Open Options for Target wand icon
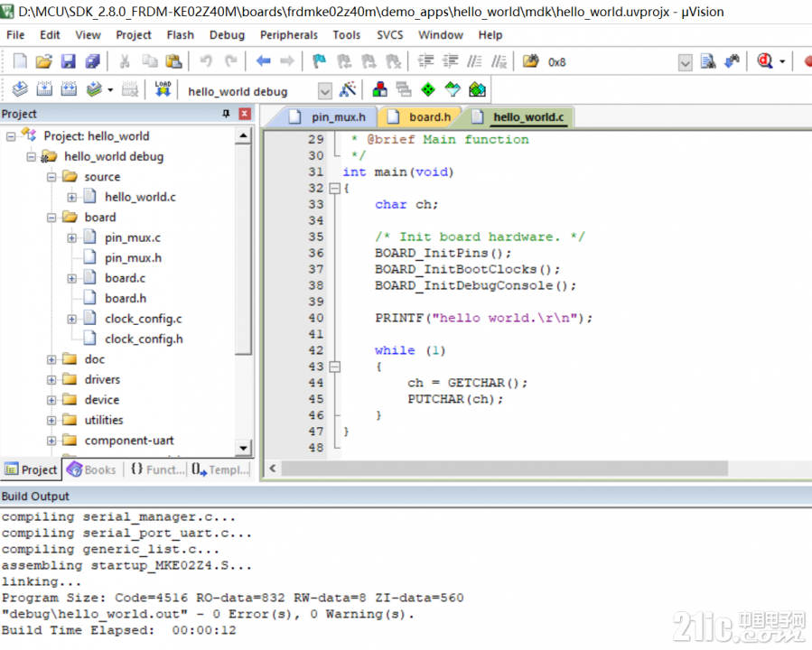The width and height of the screenshot is (812, 650). coord(348,89)
